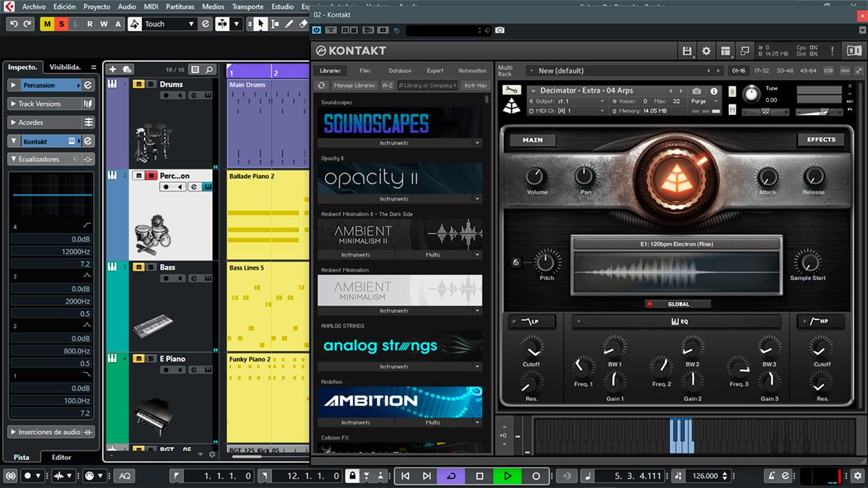The image size is (868, 488).
Task: Switch to Kontakt Database tab
Action: [400, 70]
